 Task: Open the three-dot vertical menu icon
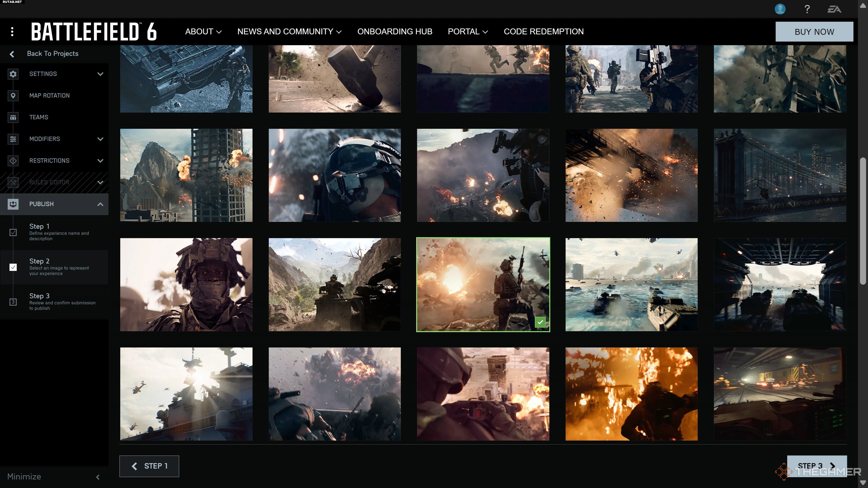point(12,32)
